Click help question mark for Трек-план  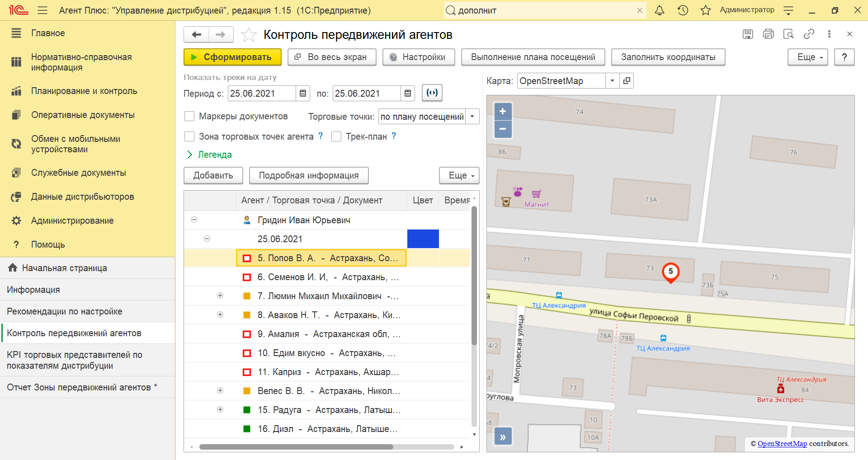[394, 136]
